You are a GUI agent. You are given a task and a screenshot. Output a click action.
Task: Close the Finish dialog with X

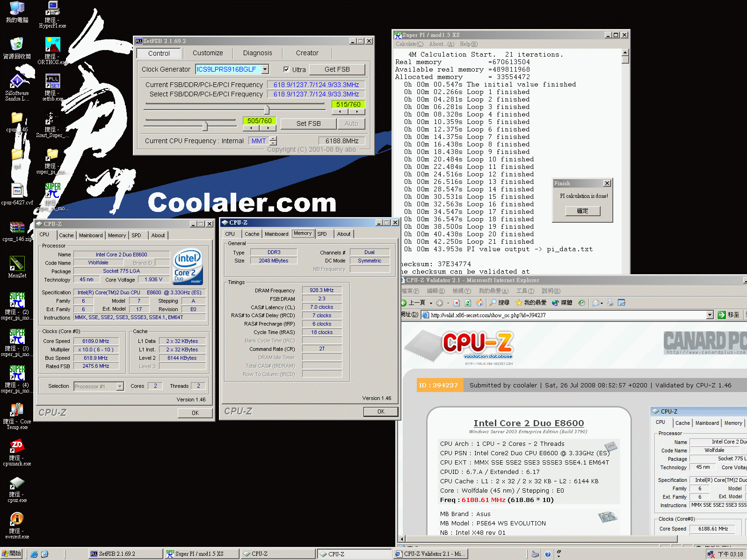click(x=607, y=183)
